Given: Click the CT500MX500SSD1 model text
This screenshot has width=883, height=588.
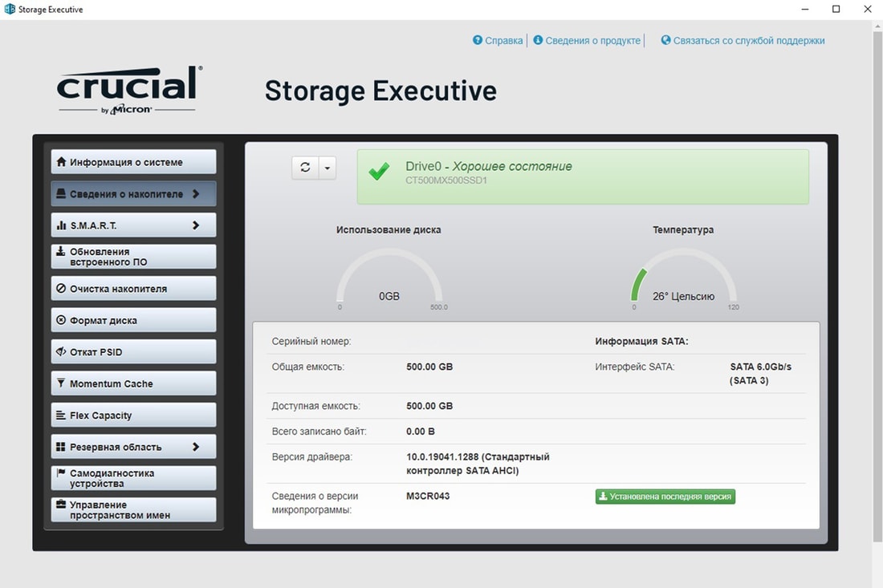Looking at the screenshot, I should coord(446,180).
